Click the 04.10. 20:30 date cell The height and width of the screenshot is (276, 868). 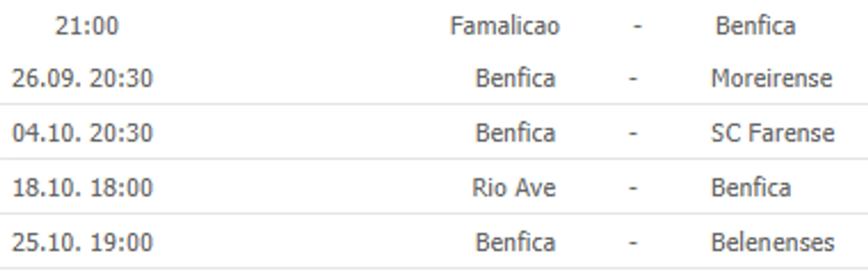pos(82,133)
